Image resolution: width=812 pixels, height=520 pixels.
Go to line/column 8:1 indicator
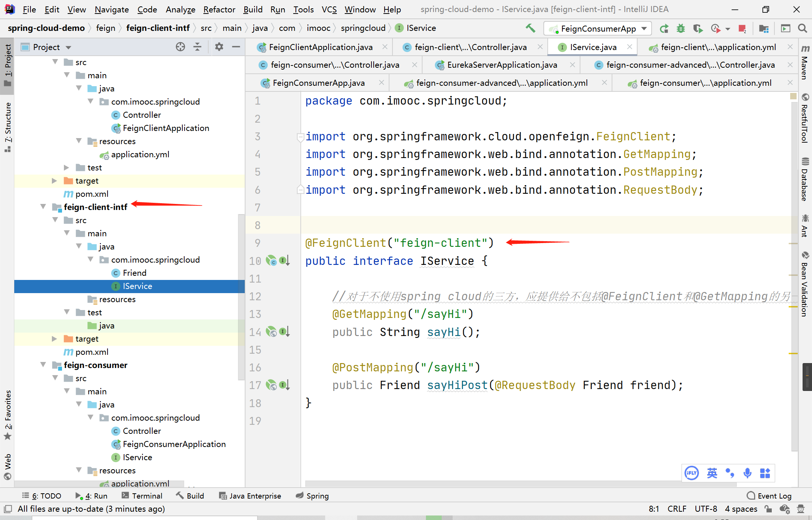point(654,509)
